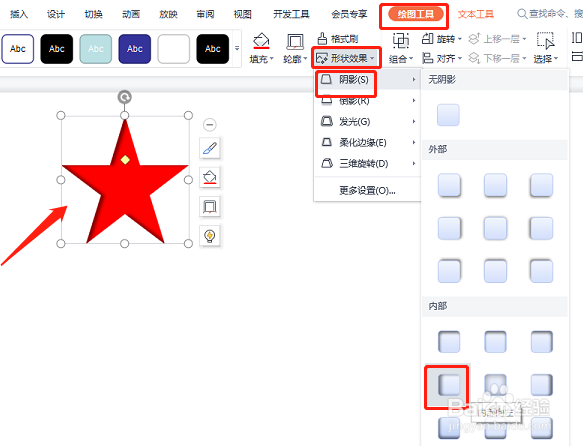Image resolution: width=583 pixels, height=446 pixels.
Task: Apply the dark blue Abc shape style
Action: coord(135,49)
